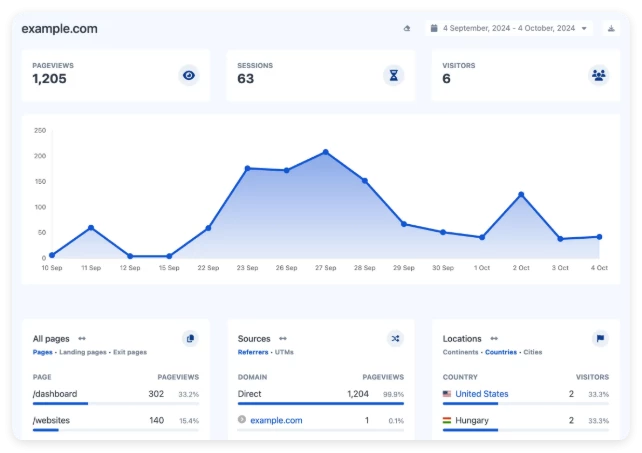Viewport: 642px width, 453px height.
Task: Open the example.com referrer link
Action: pyautogui.click(x=276, y=421)
